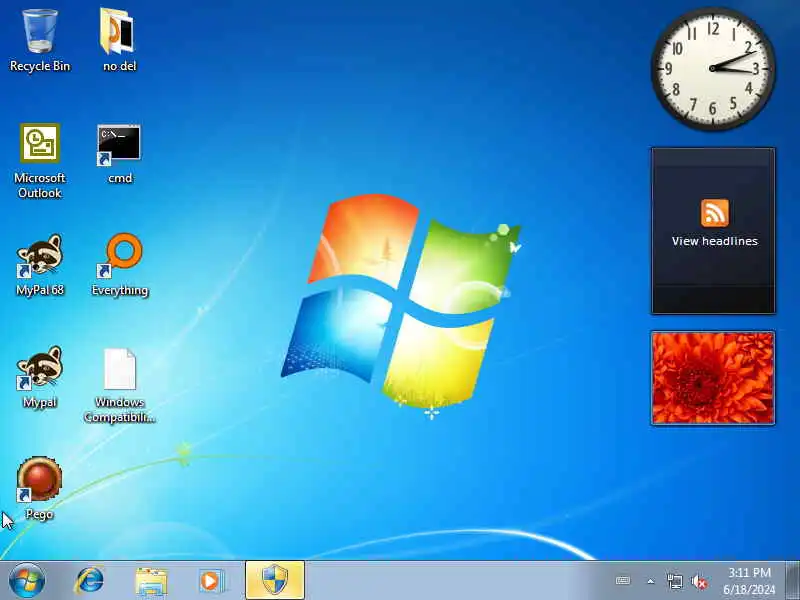800x600 pixels.
Task: Open the on-screen keyboard tray icon
Action: [623, 581]
